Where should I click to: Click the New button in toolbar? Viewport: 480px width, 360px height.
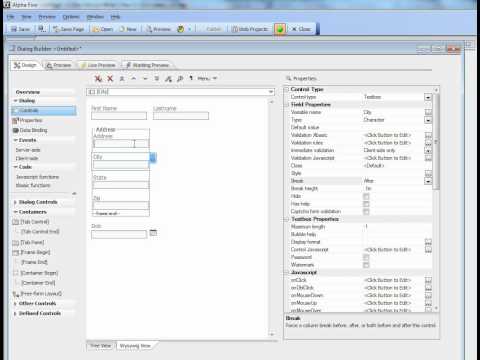[x=128, y=29]
